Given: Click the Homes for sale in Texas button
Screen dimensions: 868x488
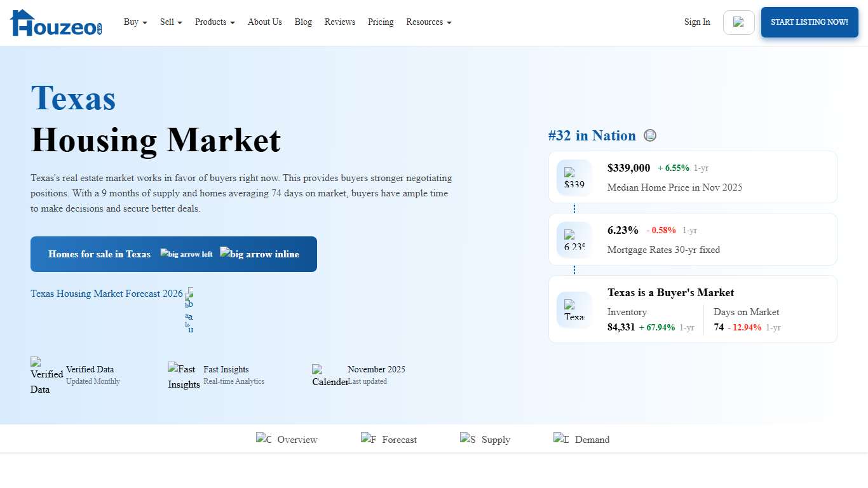Looking at the screenshot, I should [173, 254].
